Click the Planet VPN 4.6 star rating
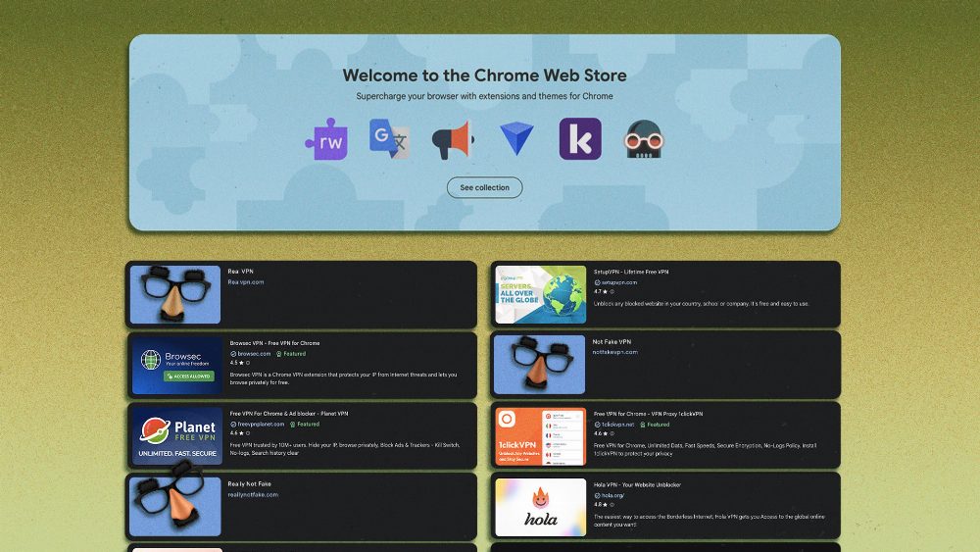The image size is (980, 552). tap(237, 433)
